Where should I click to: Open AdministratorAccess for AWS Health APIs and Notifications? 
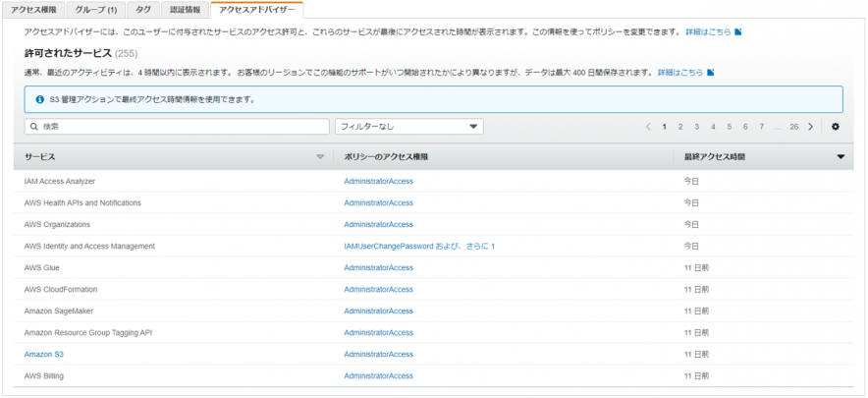point(378,202)
